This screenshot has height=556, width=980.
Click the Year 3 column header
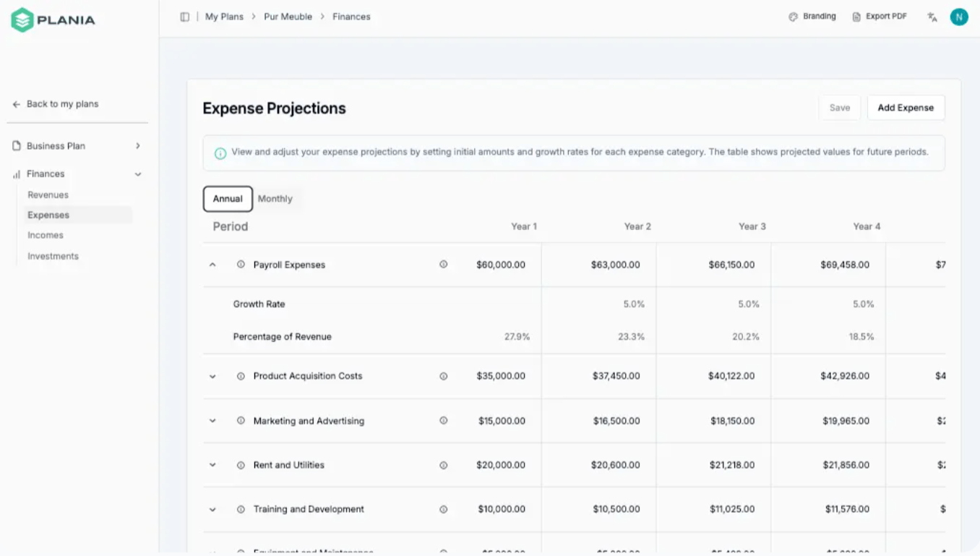pyautogui.click(x=752, y=226)
